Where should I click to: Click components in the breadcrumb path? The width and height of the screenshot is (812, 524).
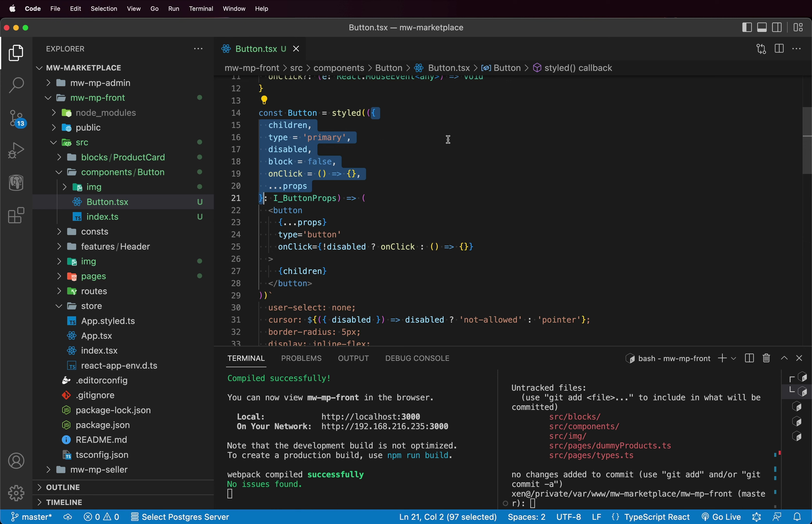click(338, 68)
